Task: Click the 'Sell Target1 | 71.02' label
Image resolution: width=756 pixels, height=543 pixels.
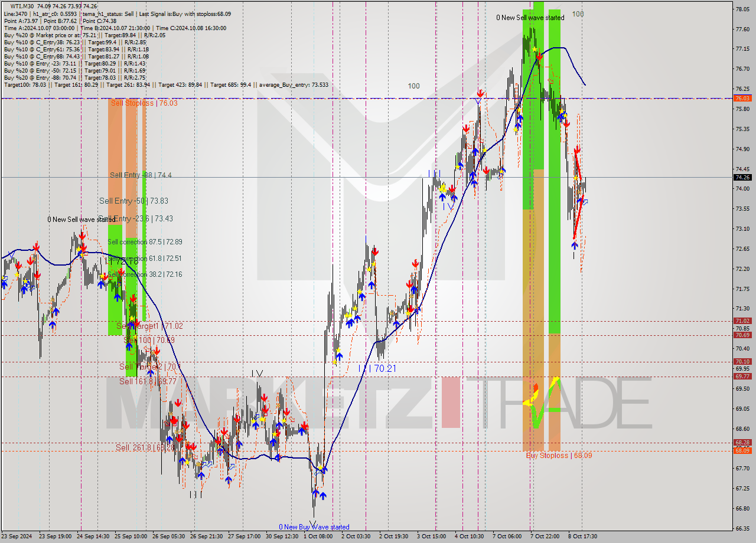Action: pos(149,326)
